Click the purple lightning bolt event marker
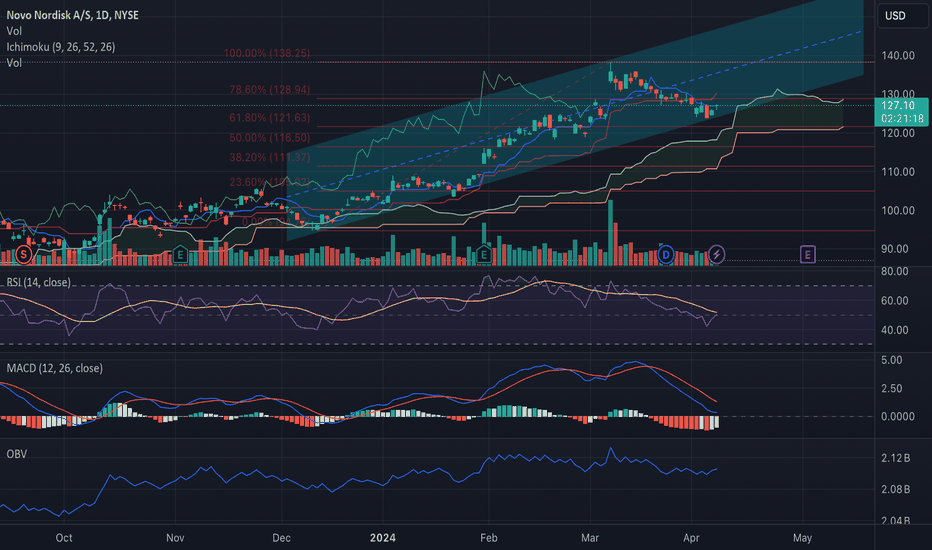Viewport: 932px width, 550px height. point(716,254)
